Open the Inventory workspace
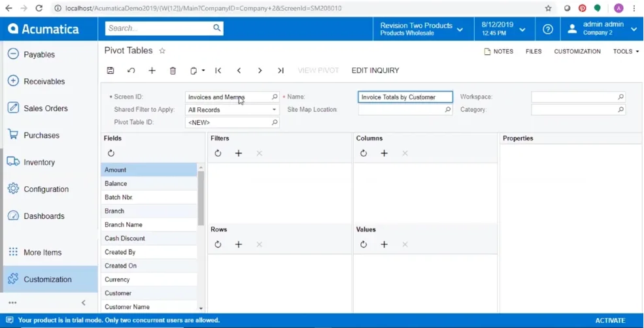The image size is (644, 328). pyautogui.click(x=39, y=162)
